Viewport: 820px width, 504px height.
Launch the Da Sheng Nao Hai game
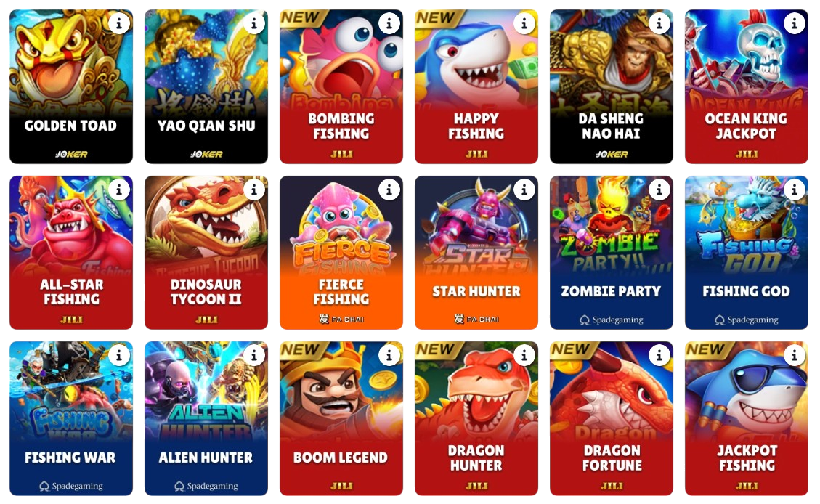612,87
